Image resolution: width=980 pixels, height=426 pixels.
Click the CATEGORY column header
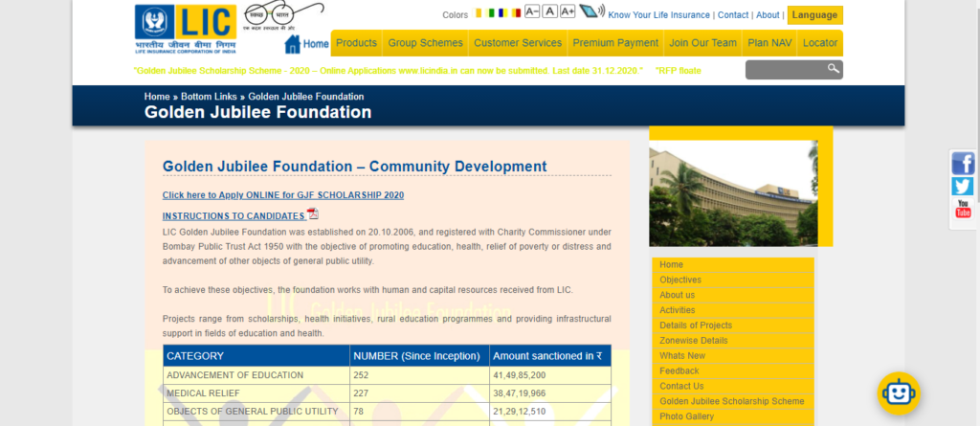click(x=256, y=356)
